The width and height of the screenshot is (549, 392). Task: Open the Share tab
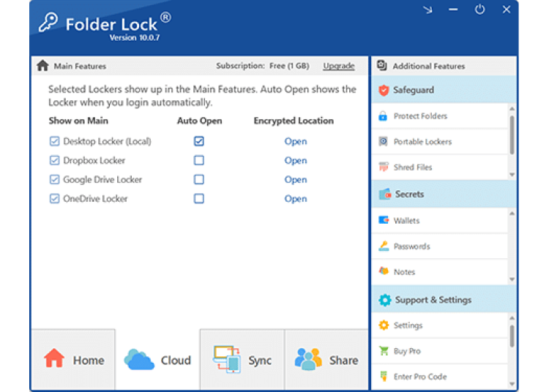[326, 360]
